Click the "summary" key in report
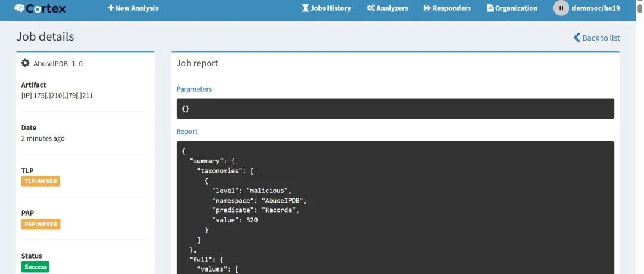 pyautogui.click(x=206, y=161)
